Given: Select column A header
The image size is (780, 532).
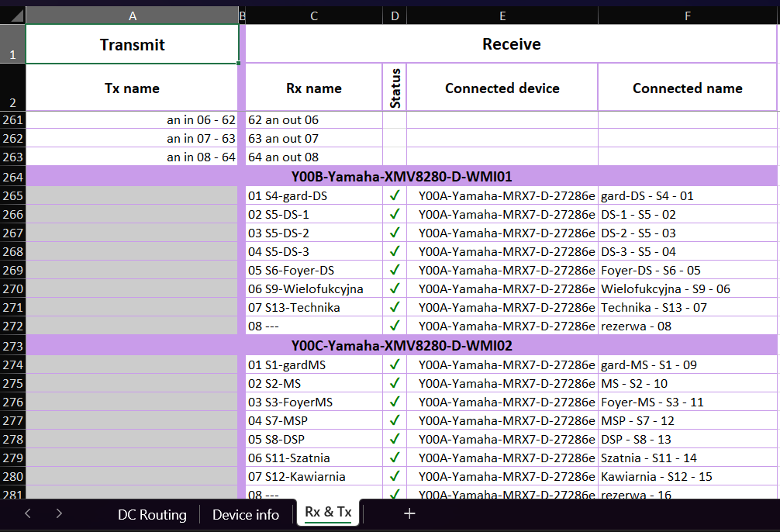Looking at the screenshot, I should coord(133,16).
